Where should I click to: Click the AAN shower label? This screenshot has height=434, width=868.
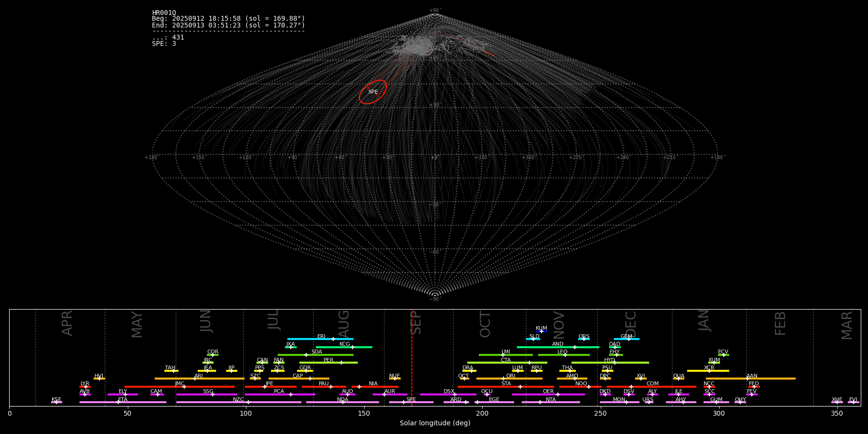(752, 376)
